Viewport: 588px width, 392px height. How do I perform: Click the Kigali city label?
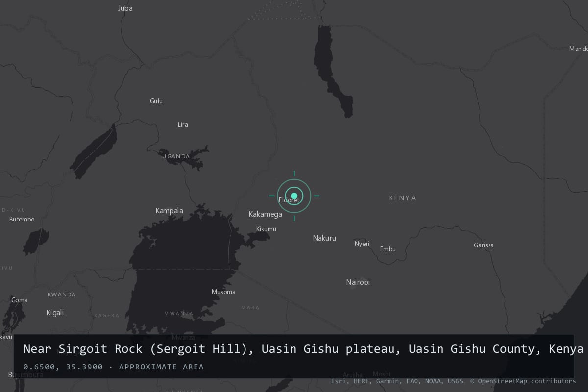pyautogui.click(x=55, y=313)
